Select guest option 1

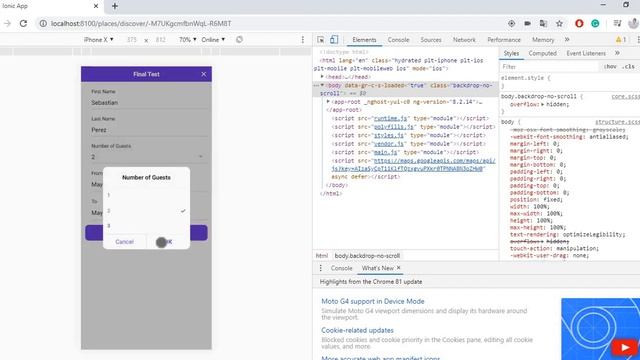[146, 195]
